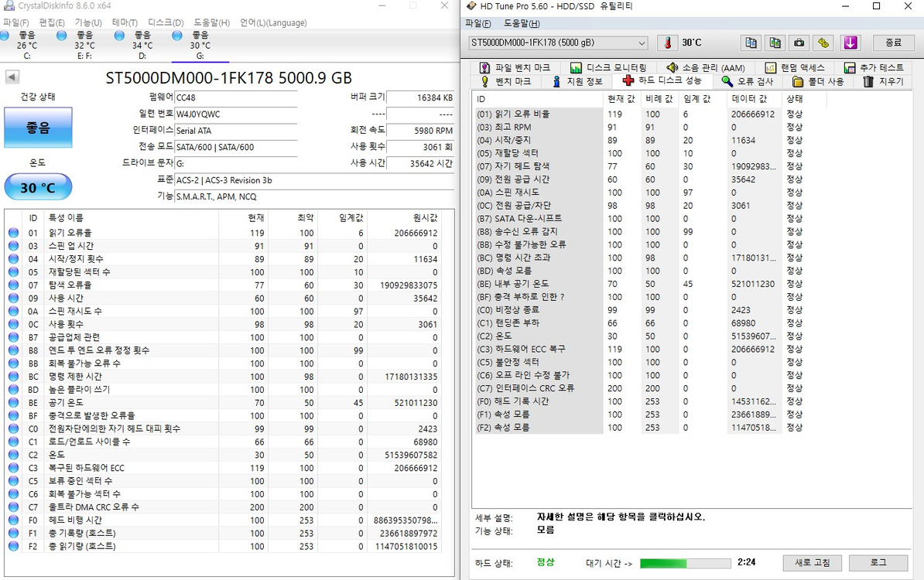Click the thermometer icon next to 30°C

pyautogui.click(x=667, y=43)
